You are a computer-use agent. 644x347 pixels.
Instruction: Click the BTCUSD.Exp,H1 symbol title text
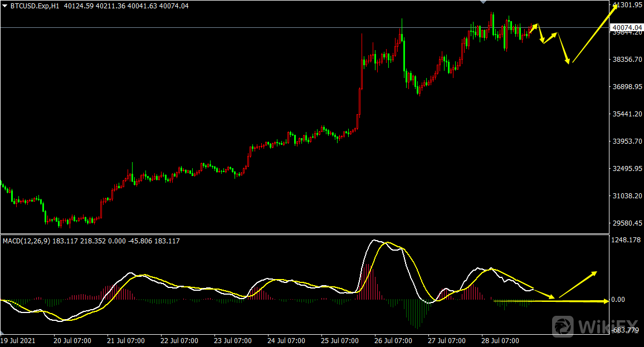(x=35, y=6)
